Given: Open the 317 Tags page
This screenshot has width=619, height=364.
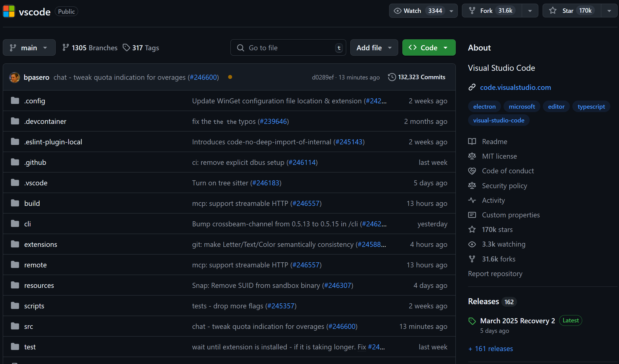Looking at the screenshot, I should (141, 48).
